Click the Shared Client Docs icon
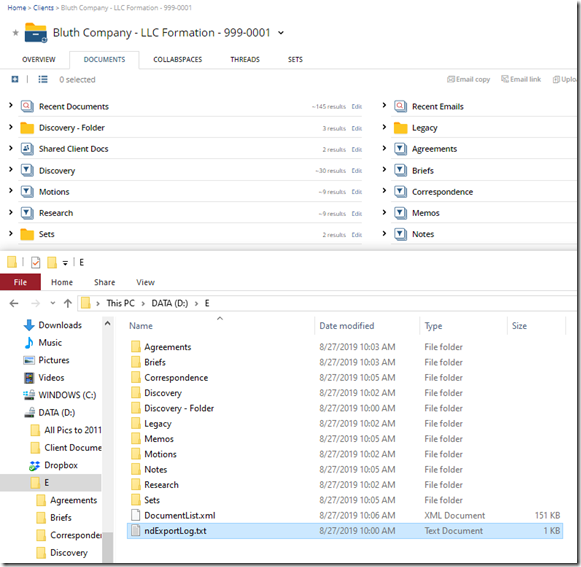 coord(27,149)
